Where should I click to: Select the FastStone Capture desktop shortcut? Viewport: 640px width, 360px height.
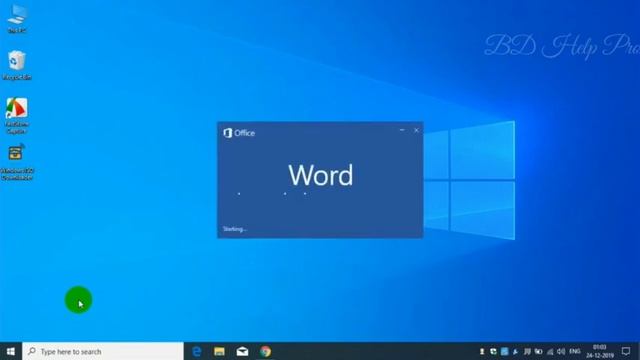pyautogui.click(x=17, y=116)
